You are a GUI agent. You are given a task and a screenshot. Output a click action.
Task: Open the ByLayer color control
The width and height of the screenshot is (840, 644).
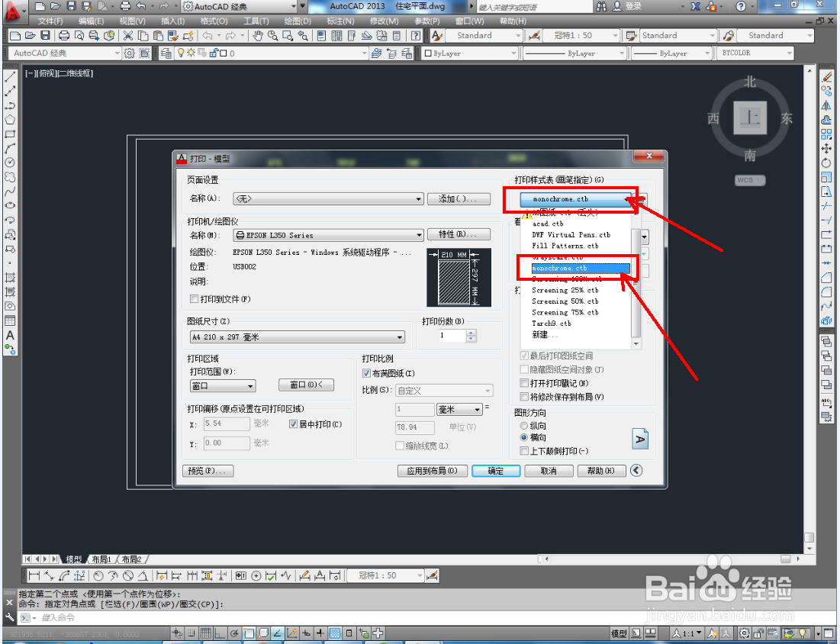click(x=471, y=53)
